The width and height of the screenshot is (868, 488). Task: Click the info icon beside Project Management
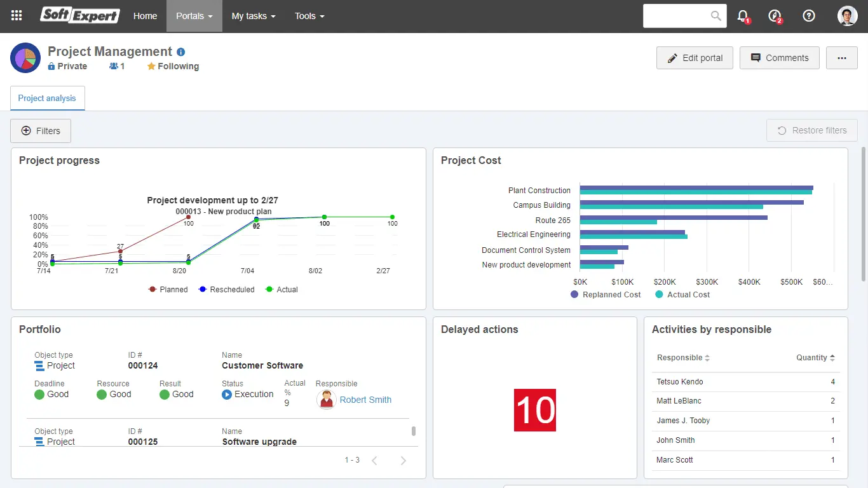point(181,52)
